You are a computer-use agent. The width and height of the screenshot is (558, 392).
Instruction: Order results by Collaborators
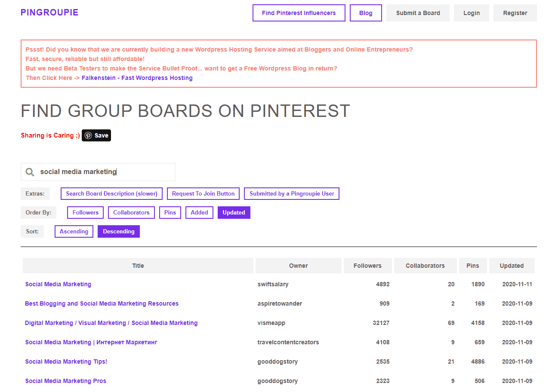click(131, 213)
